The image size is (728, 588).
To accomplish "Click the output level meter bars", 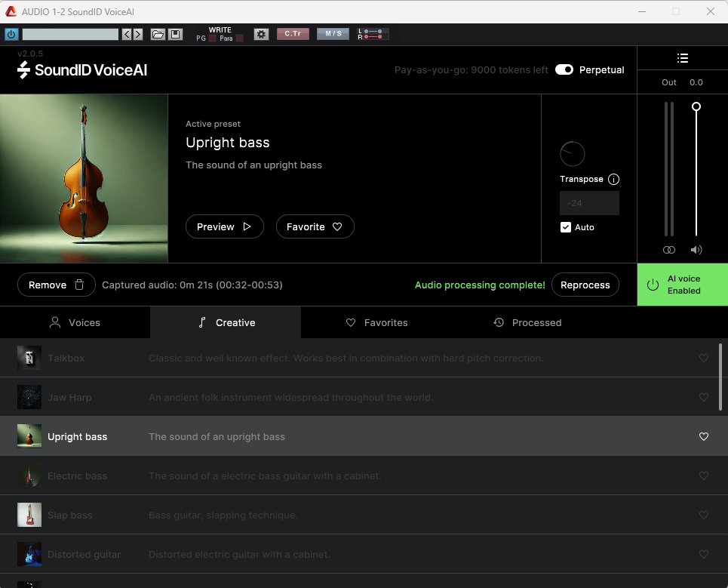I will (x=669, y=169).
